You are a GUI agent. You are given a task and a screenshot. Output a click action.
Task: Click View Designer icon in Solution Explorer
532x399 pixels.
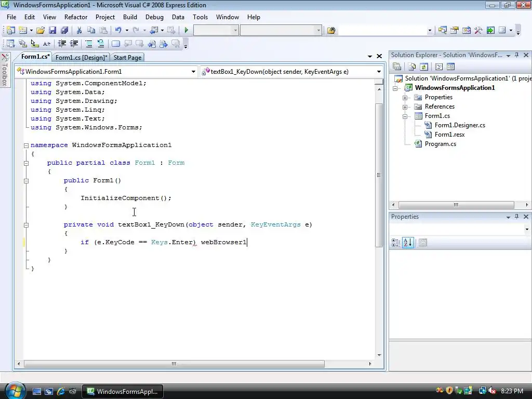pyautogui.click(x=450, y=67)
